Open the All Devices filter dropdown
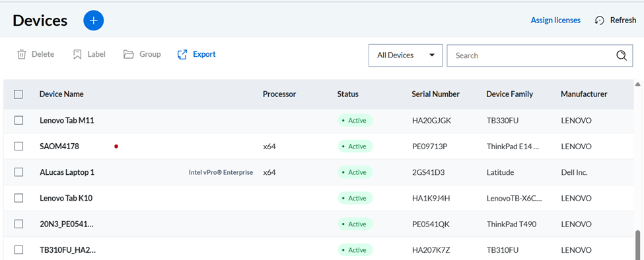The height and width of the screenshot is (260, 644). (x=406, y=55)
